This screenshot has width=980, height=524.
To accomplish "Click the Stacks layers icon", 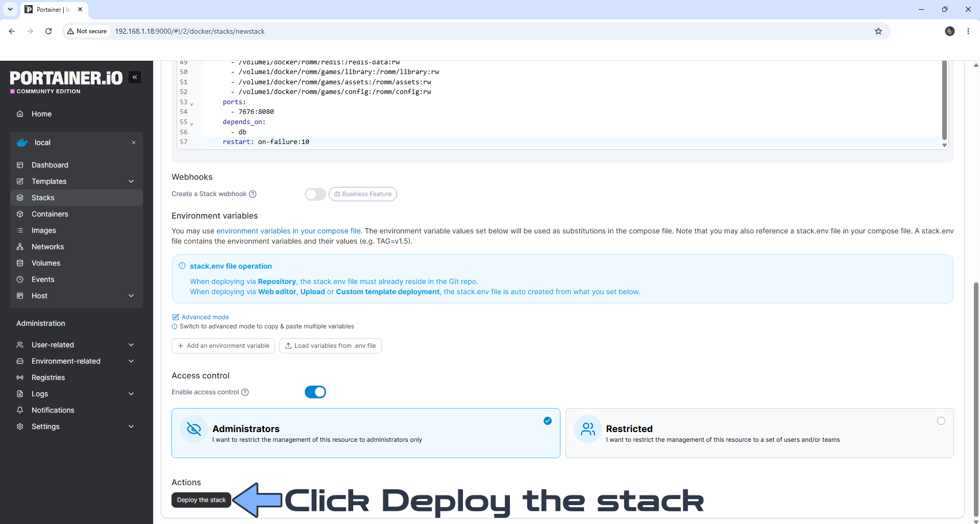I will click(20, 198).
